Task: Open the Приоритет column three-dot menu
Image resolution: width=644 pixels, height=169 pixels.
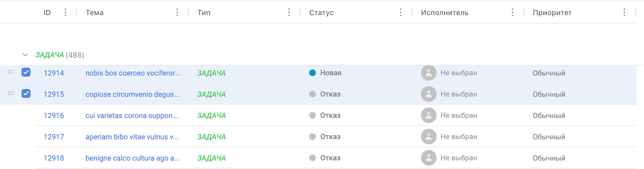Action: [624, 12]
